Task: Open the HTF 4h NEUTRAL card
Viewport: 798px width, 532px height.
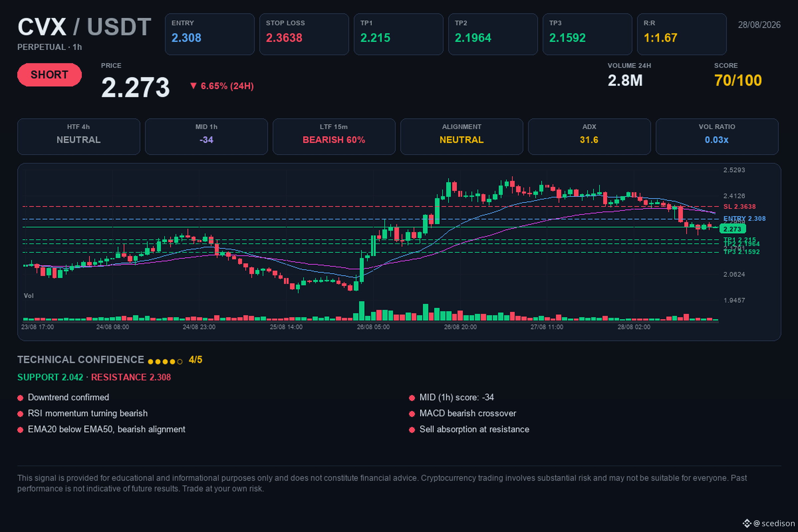Action: [79, 137]
